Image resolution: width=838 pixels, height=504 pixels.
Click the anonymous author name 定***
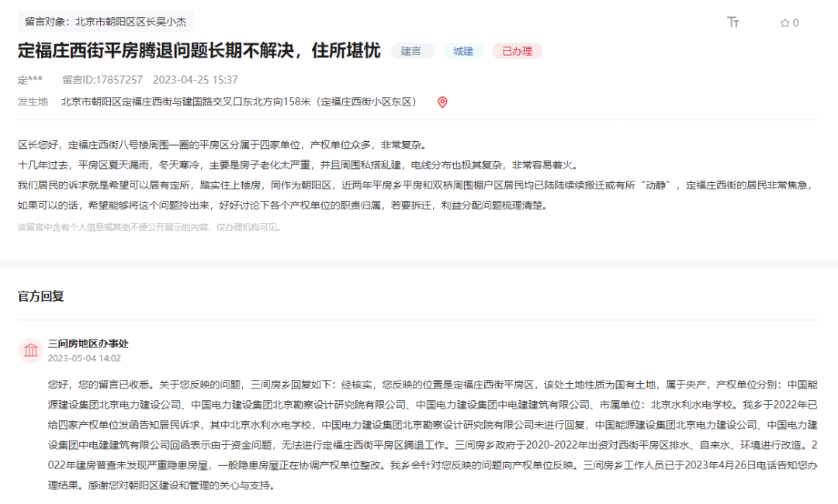(30, 80)
